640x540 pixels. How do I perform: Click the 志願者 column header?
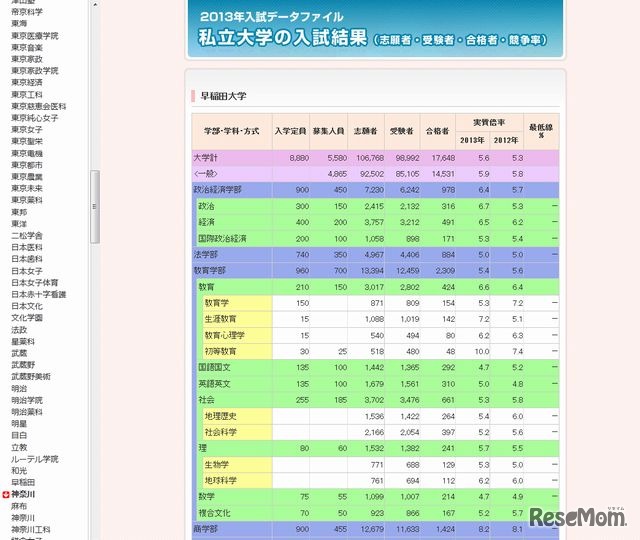click(x=366, y=131)
